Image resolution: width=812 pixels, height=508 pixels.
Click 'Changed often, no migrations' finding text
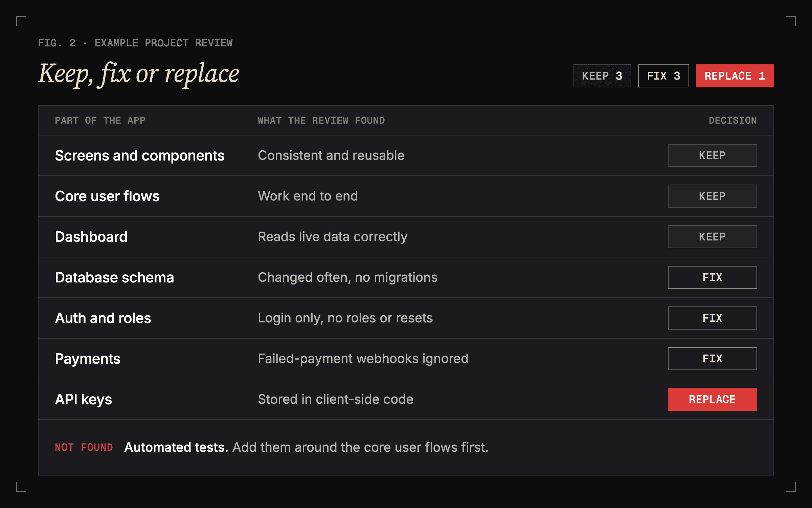click(x=347, y=278)
